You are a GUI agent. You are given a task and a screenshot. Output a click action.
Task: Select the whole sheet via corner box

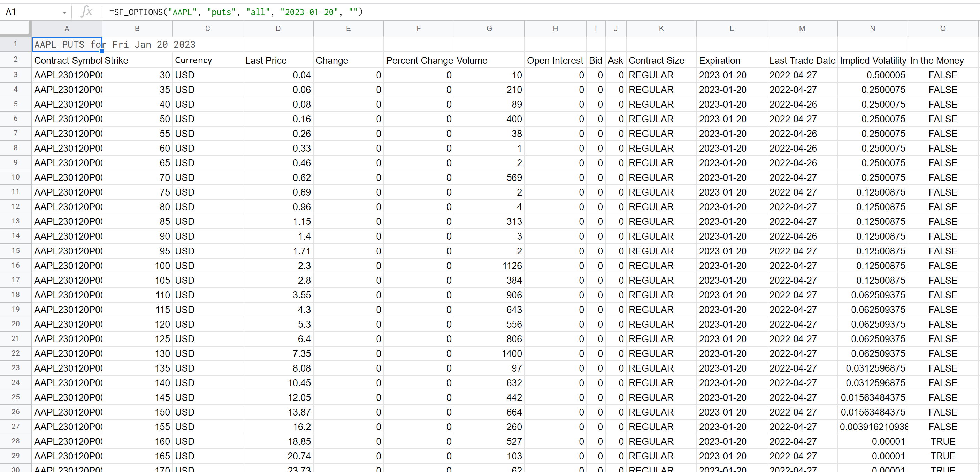16,29
